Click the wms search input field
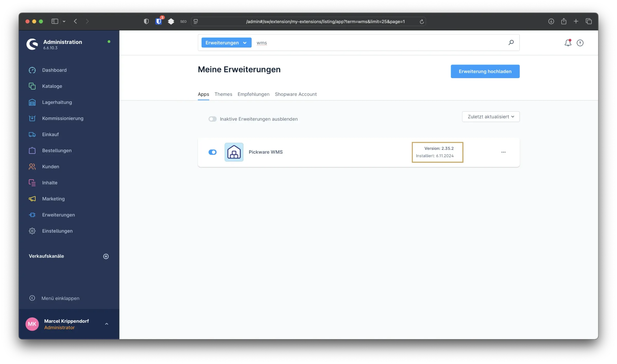 tap(261, 43)
